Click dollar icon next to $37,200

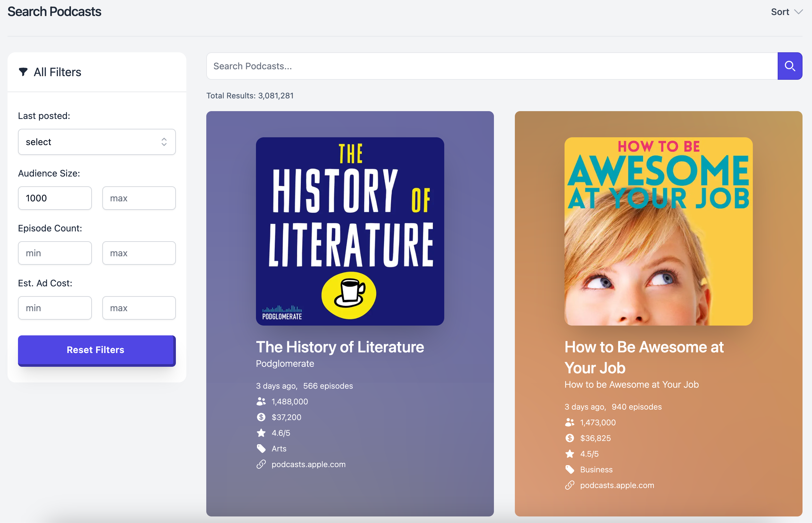(x=261, y=417)
